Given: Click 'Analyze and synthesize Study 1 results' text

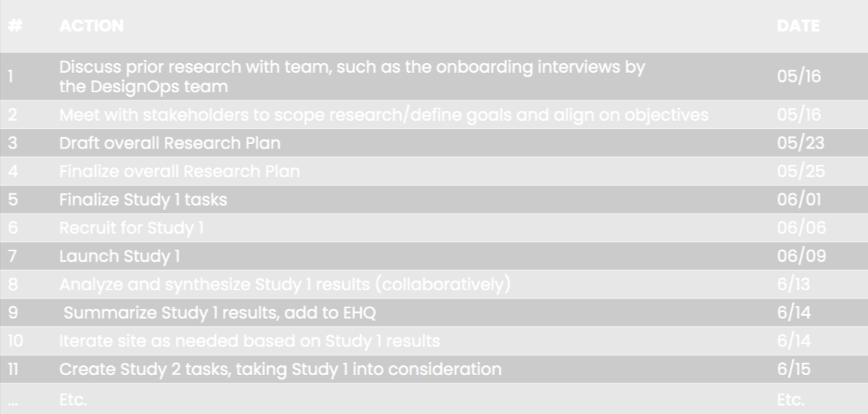Looking at the screenshot, I should click(x=284, y=284).
